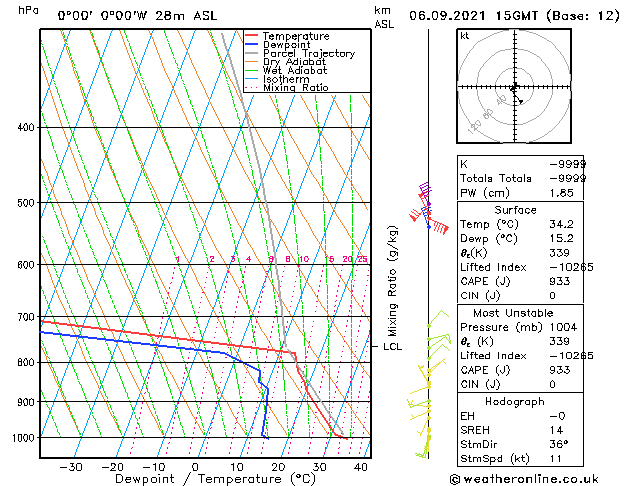
Task: Click the pink dotted Mixing Ratio legend line
Action: coord(251,87)
